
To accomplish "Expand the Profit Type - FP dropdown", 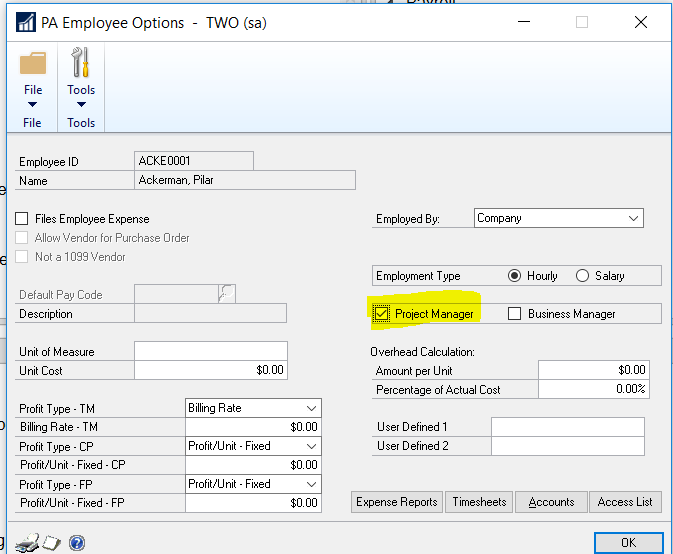I will pyautogui.click(x=312, y=484).
